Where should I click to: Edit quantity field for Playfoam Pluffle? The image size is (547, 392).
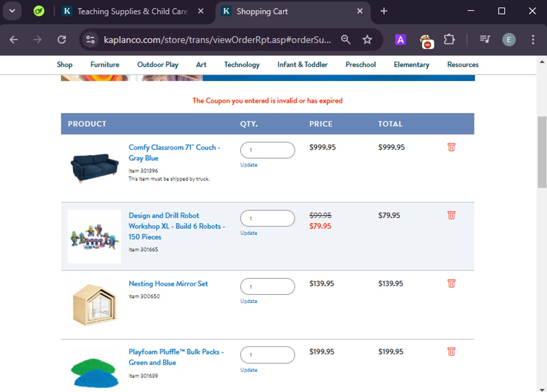point(268,354)
